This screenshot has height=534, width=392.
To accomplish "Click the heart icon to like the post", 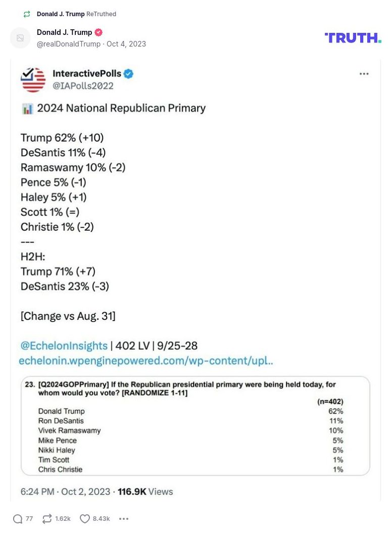I will (x=84, y=518).
